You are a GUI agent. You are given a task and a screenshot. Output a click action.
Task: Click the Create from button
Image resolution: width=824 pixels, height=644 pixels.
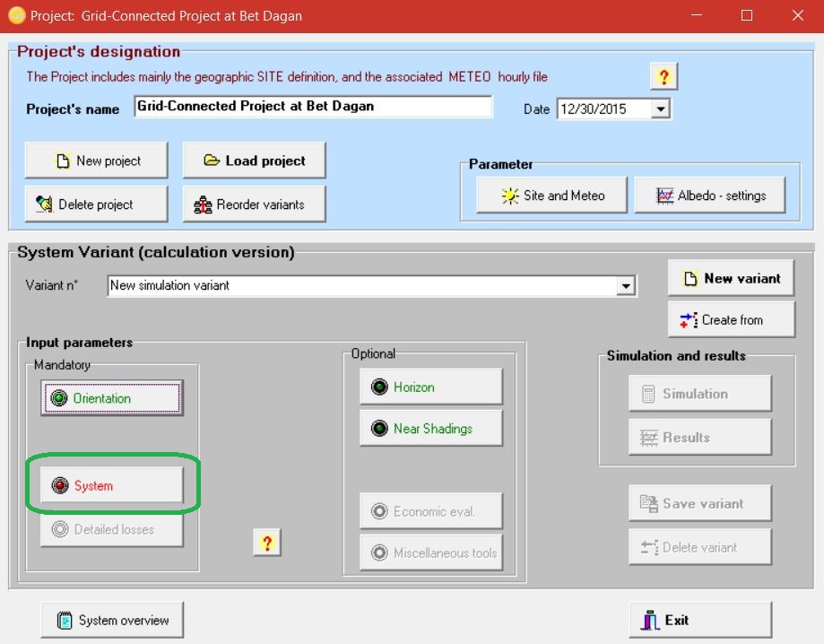[731, 319]
